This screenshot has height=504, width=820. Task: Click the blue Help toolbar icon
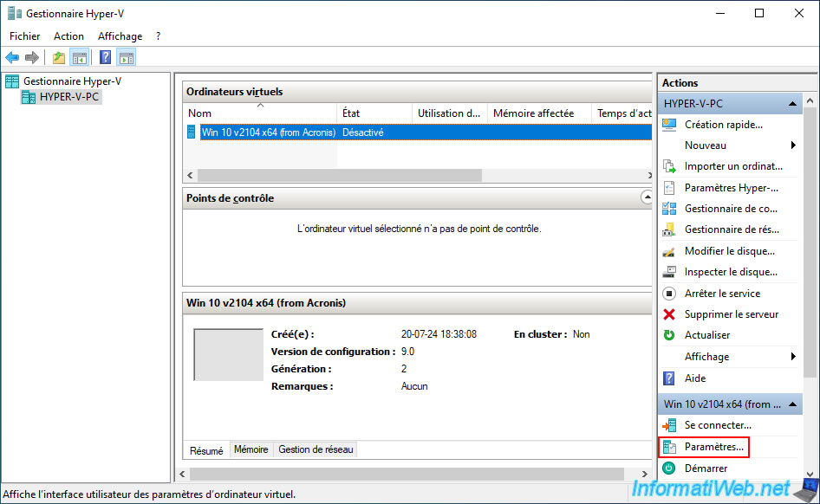point(105,57)
